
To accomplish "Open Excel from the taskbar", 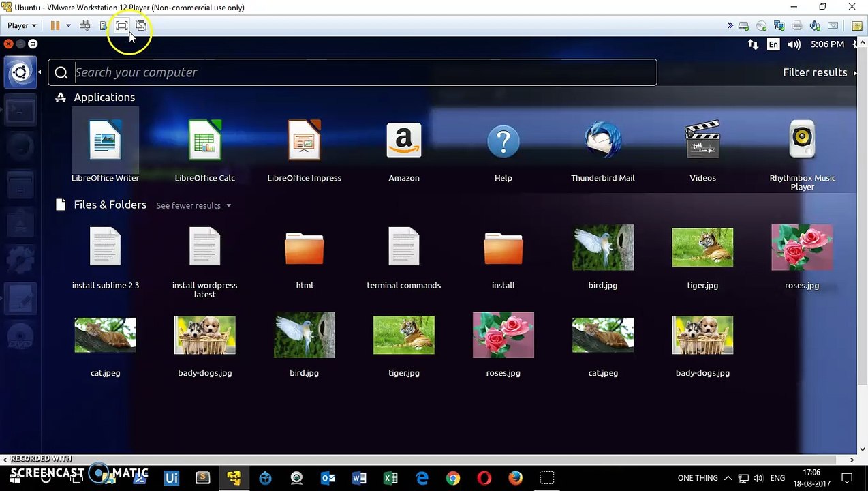I will (x=390, y=478).
